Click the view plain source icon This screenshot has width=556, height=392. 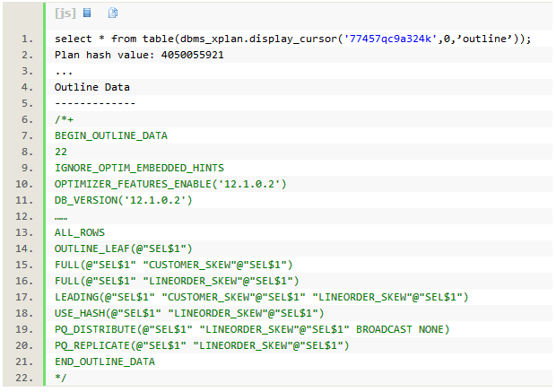pos(87,13)
